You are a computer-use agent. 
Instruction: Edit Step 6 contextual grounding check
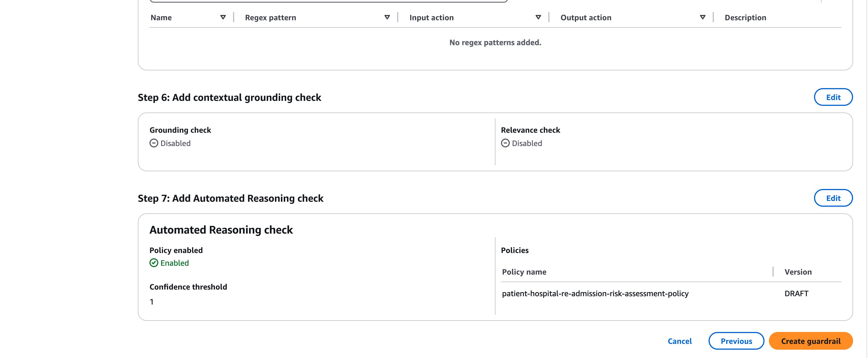[833, 97]
